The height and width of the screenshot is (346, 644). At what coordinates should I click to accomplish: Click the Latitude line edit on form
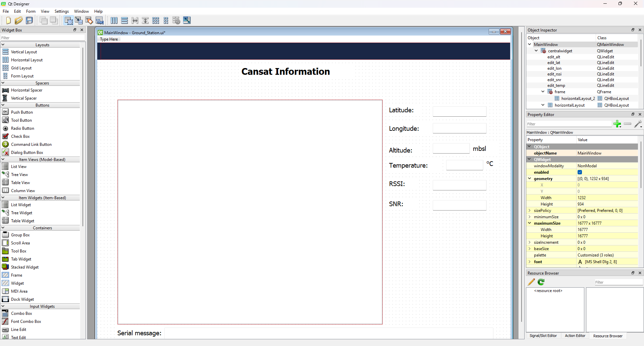click(x=460, y=112)
